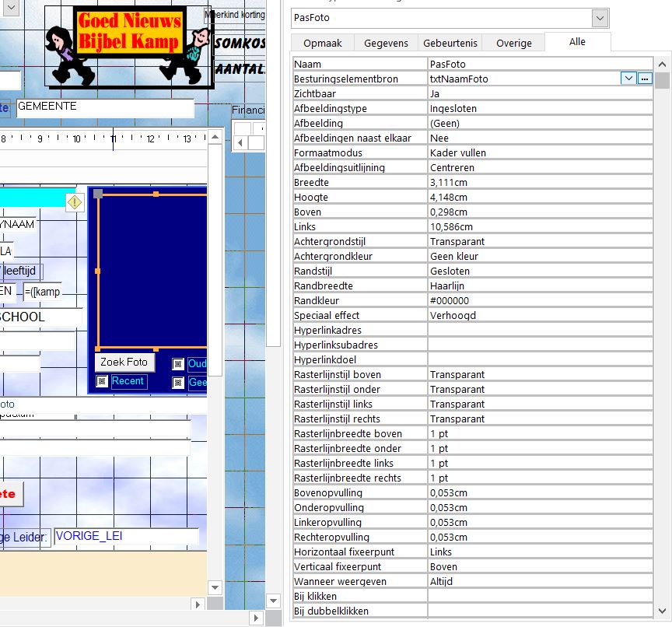Edit the Zichtbaar property value Ja
The image size is (672, 627).
[540, 93]
